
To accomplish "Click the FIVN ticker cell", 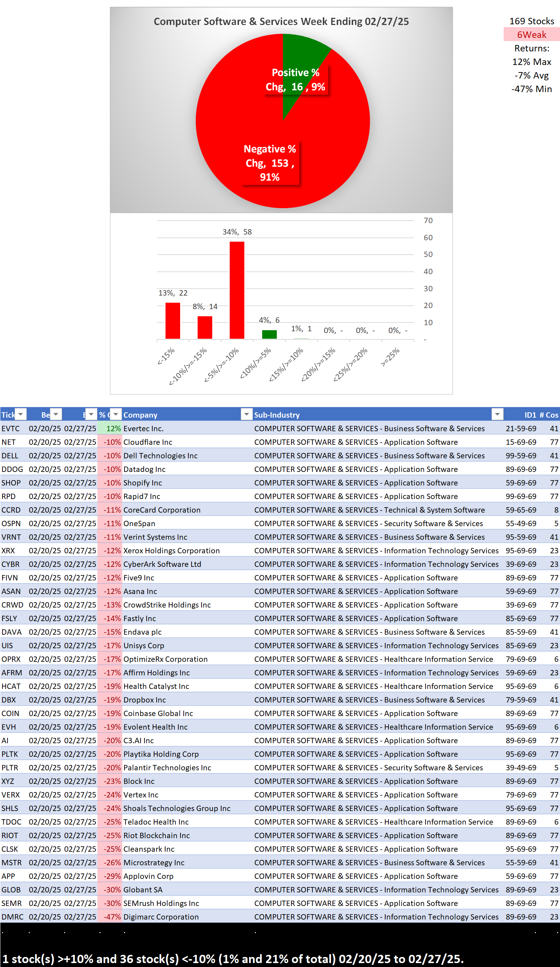I will 14,578.
